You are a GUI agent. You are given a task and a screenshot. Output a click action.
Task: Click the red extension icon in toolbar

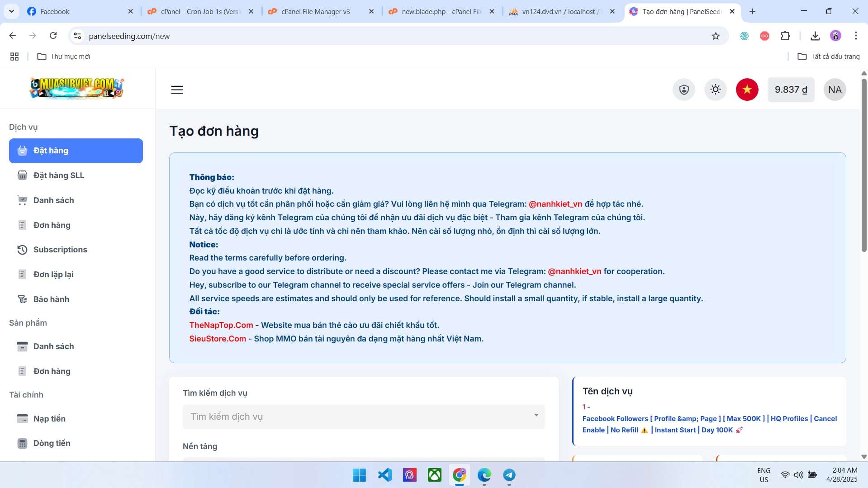pos(764,36)
